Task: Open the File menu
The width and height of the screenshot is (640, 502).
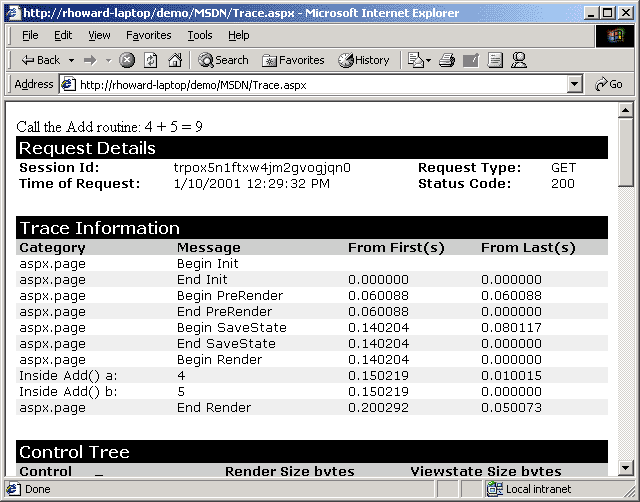Action: pyautogui.click(x=30, y=35)
